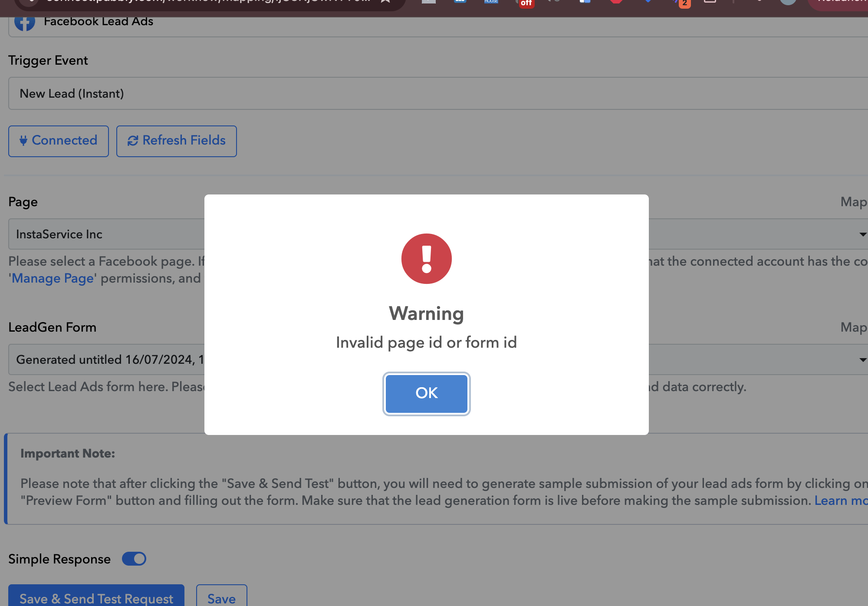Click the LeadGen Form dropdown arrow
The image size is (868, 606).
click(x=863, y=360)
